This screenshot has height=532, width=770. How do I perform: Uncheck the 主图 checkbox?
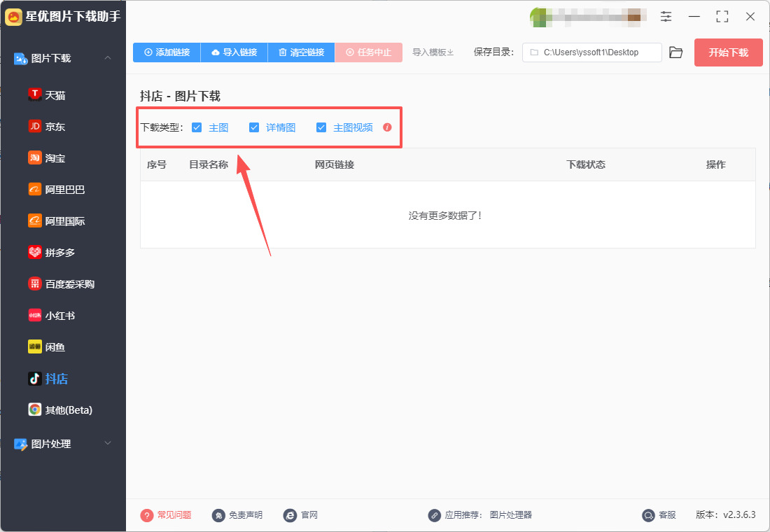point(197,127)
